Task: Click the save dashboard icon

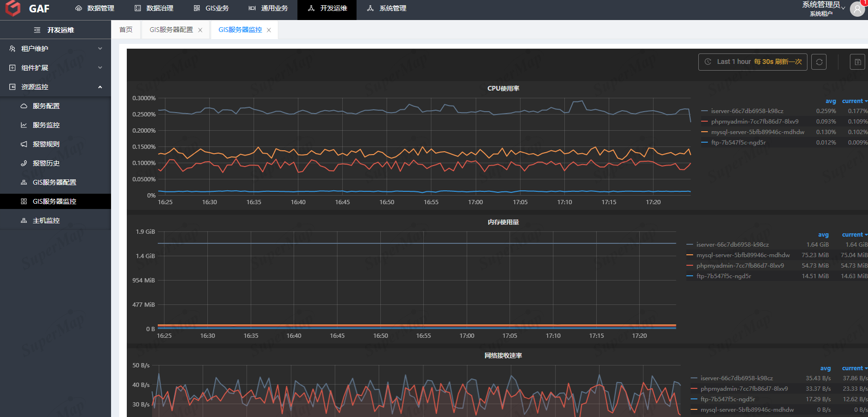Action: [857, 62]
